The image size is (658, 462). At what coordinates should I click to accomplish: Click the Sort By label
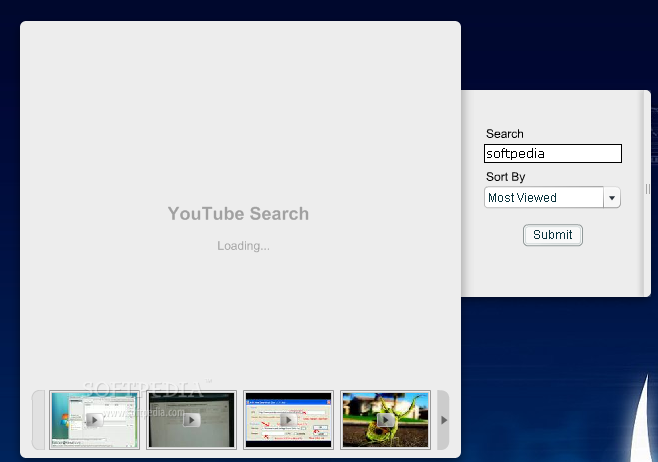click(506, 177)
